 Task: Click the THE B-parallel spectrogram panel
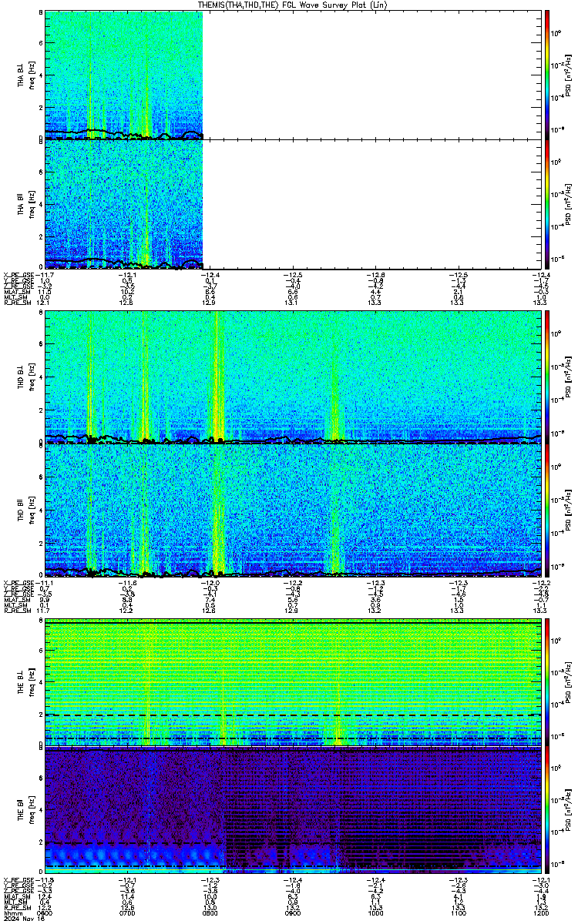(293, 811)
